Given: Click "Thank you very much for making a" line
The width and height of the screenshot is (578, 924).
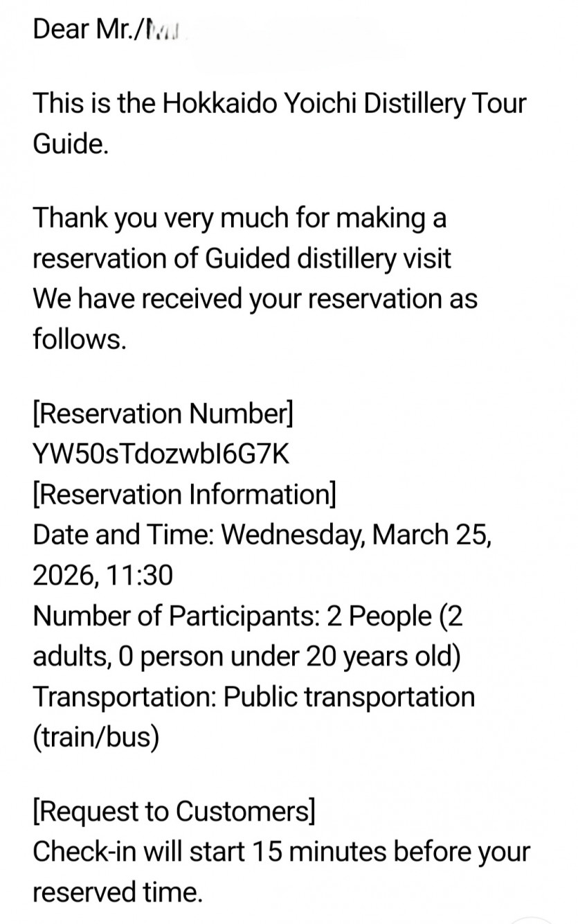Looking at the screenshot, I should click(x=240, y=218).
